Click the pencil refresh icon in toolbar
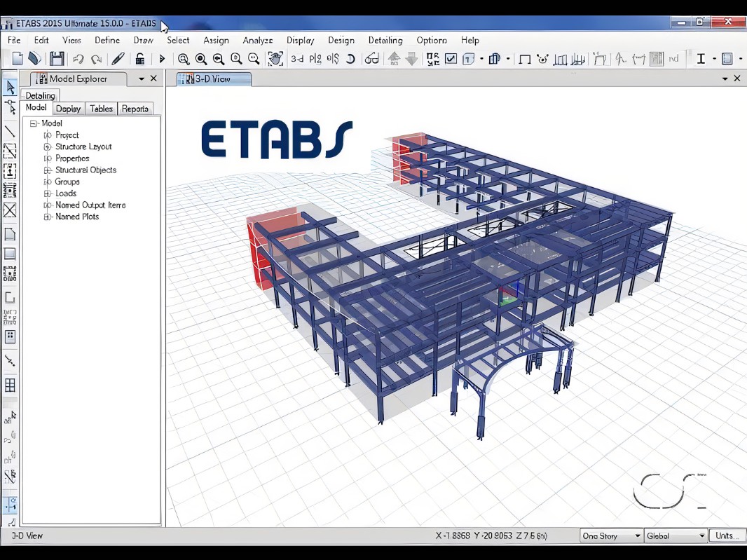This screenshot has width=747, height=560. coord(118,59)
